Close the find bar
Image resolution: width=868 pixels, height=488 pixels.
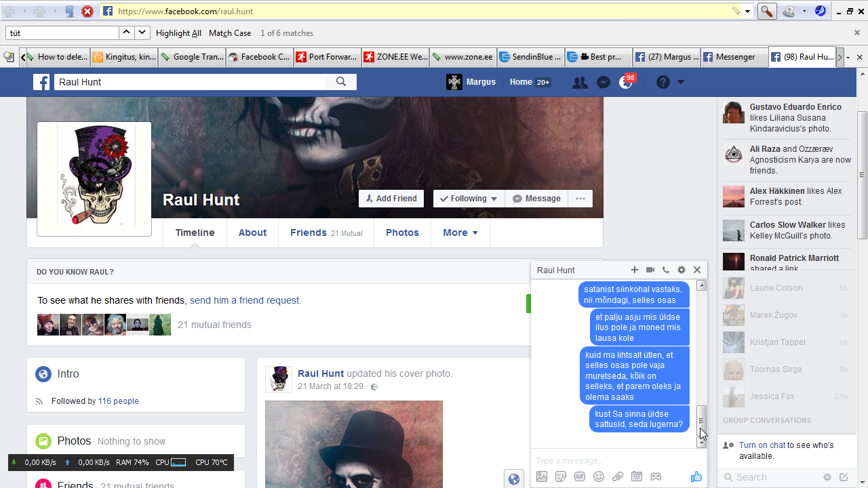(857, 33)
